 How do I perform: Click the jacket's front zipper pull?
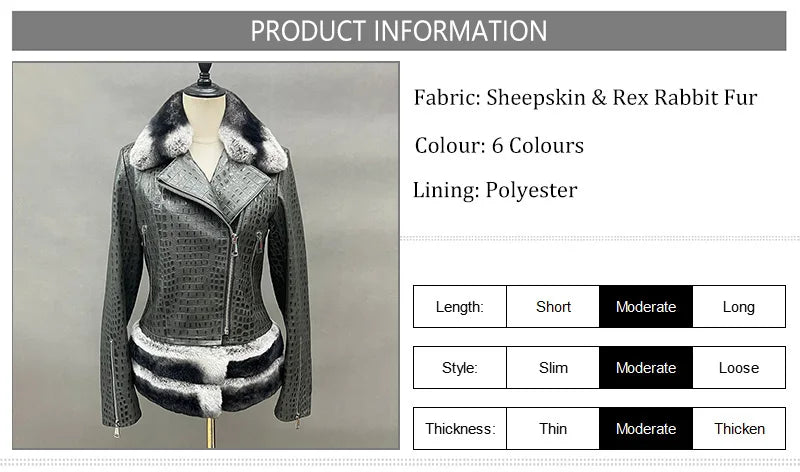[234, 245]
